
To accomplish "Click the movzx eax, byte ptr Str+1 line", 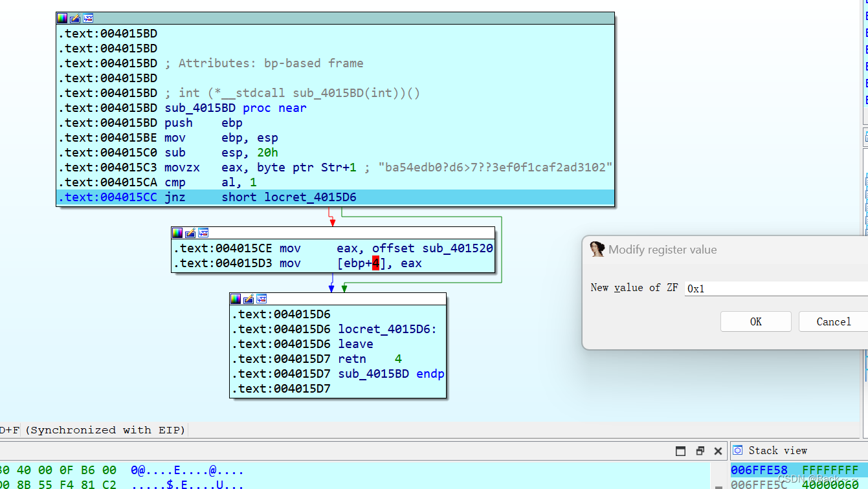I will (x=335, y=168).
